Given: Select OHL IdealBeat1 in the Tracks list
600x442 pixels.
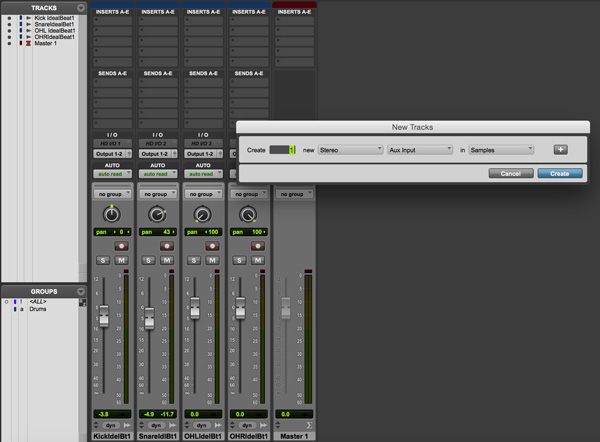Looking at the screenshot, I should pos(55,31).
